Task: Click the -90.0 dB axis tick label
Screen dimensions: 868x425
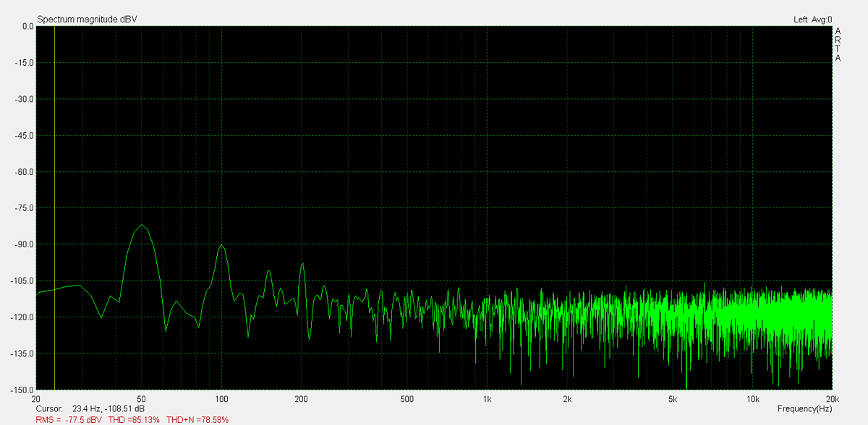Action: [x=26, y=244]
